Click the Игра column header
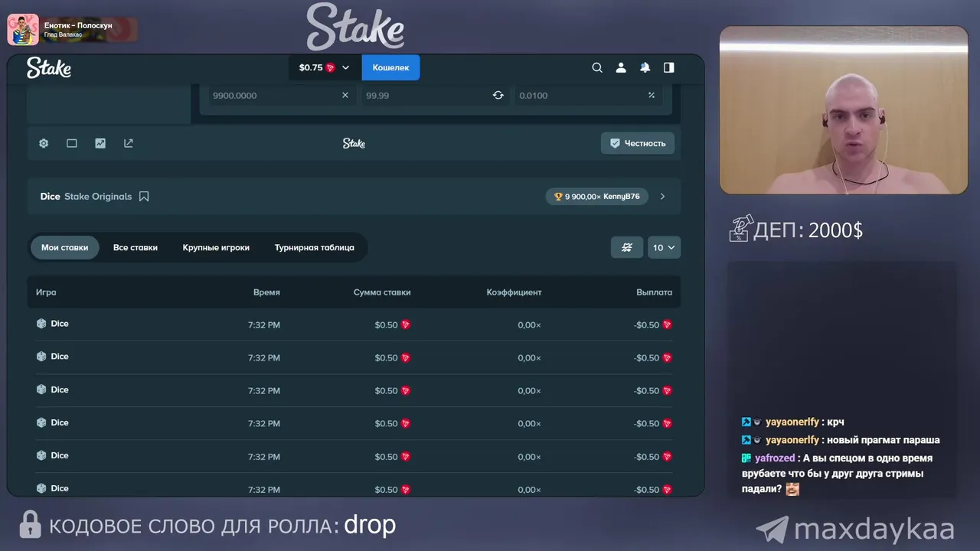Image resolution: width=980 pixels, height=551 pixels. coord(46,292)
